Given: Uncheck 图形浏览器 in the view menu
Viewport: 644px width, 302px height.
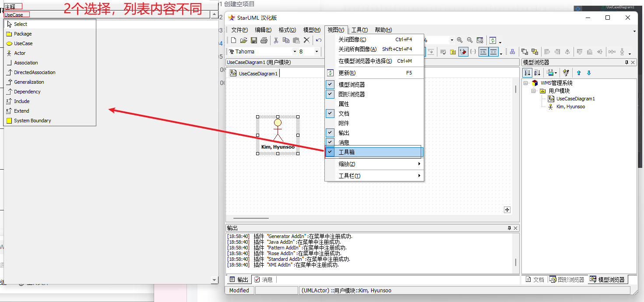Looking at the screenshot, I should 374,94.
